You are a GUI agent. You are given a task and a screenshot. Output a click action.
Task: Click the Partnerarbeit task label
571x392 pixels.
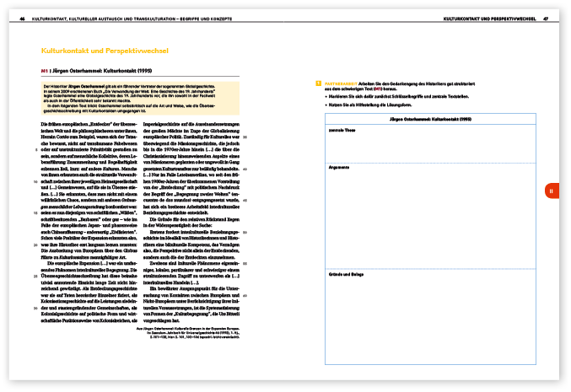[x=342, y=83]
